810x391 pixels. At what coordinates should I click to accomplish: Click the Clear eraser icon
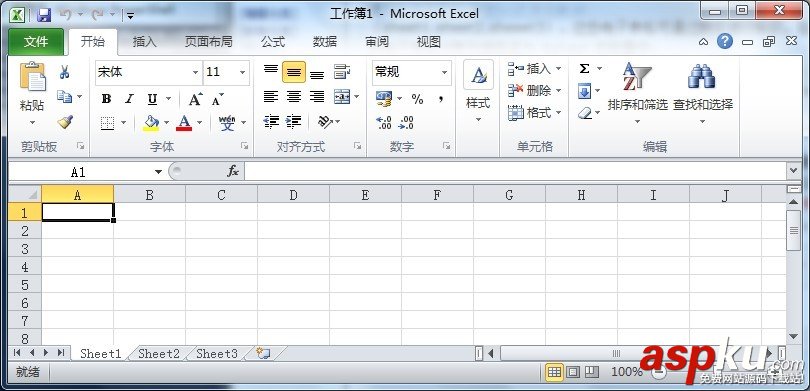(x=584, y=113)
